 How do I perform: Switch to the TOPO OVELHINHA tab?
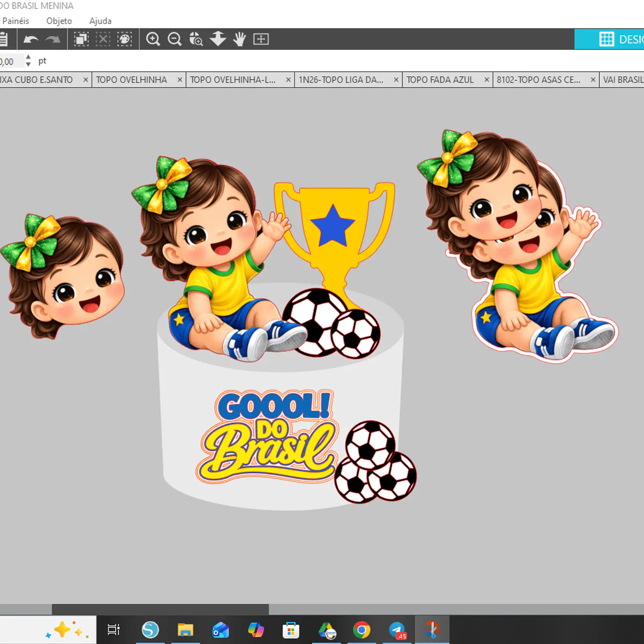131,80
